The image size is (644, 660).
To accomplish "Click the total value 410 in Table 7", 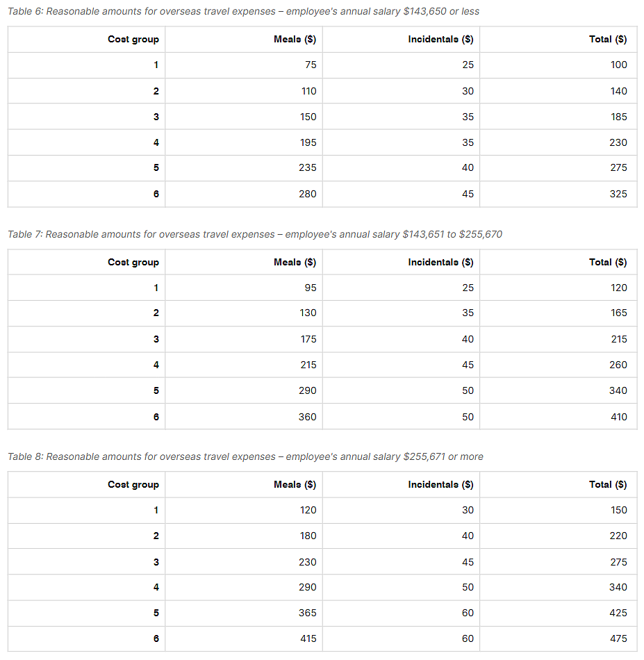I will (619, 417).
